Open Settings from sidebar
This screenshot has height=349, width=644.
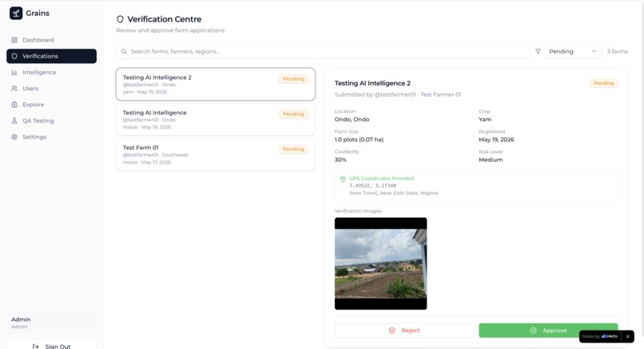[51, 137]
